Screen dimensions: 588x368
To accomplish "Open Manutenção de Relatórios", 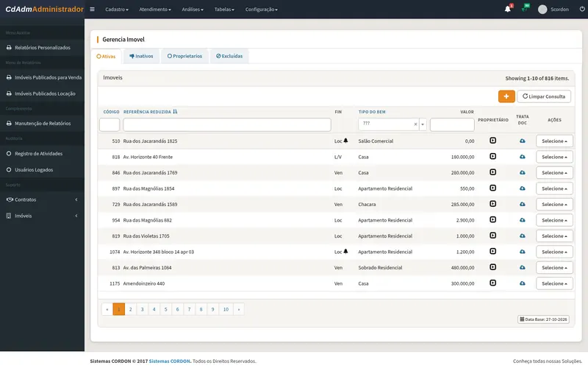I will pos(42,123).
